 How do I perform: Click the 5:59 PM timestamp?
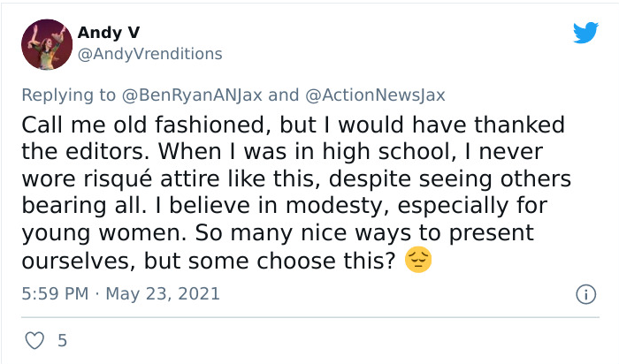54,293
